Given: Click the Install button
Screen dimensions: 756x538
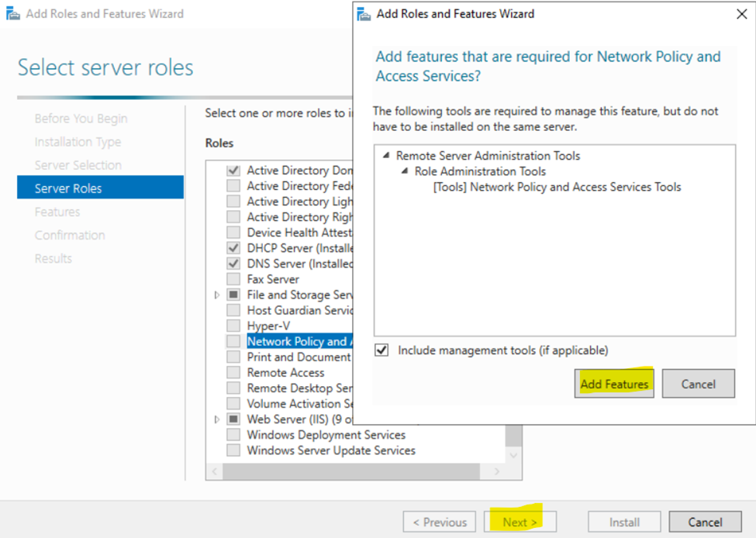Looking at the screenshot, I should (624, 522).
